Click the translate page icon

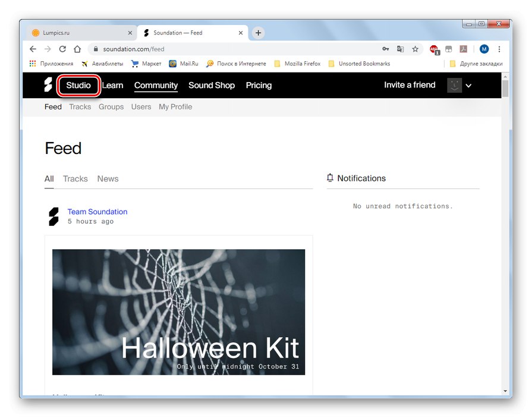(401, 49)
